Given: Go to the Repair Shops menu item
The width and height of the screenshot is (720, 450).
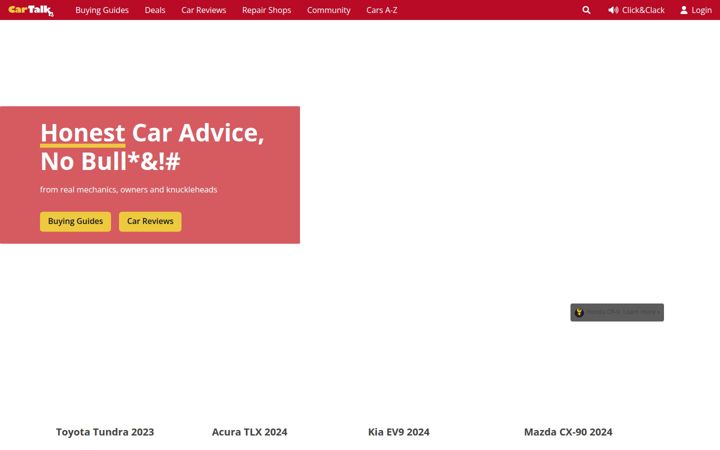Looking at the screenshot, I should click(266, 10).
